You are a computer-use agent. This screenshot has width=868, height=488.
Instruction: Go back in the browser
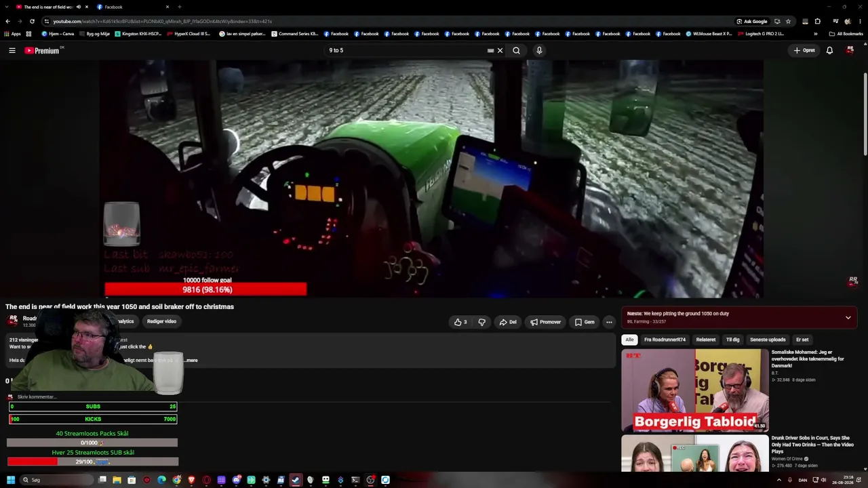click(x=7, y=21)
